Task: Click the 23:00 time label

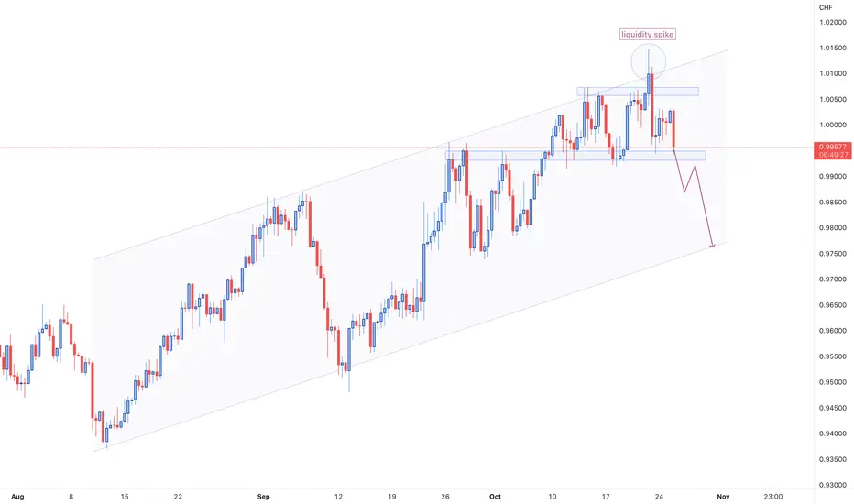Action: tap(772, 497)
